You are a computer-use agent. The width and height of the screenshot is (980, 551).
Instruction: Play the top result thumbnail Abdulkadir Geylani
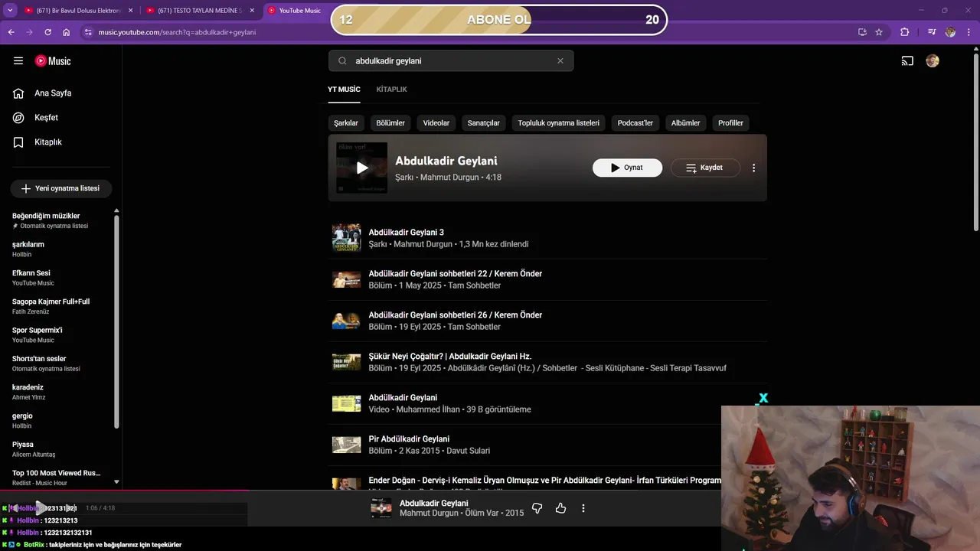click(362, 168)
